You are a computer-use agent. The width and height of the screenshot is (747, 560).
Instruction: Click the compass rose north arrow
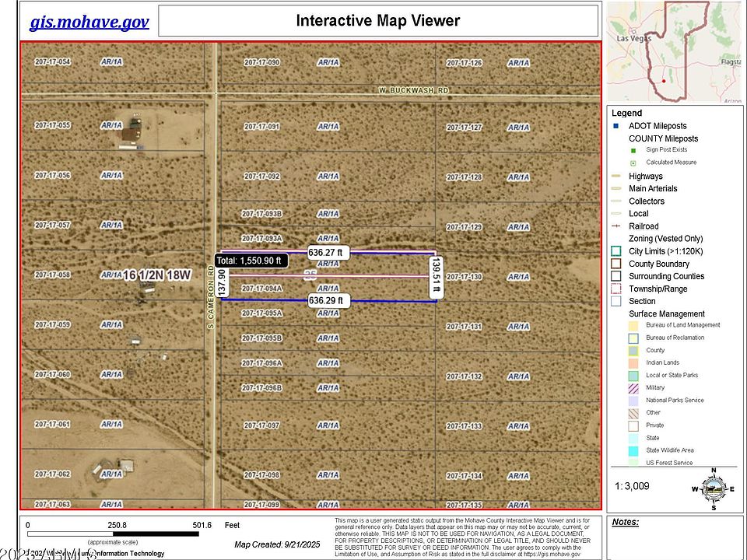[713, 488]
